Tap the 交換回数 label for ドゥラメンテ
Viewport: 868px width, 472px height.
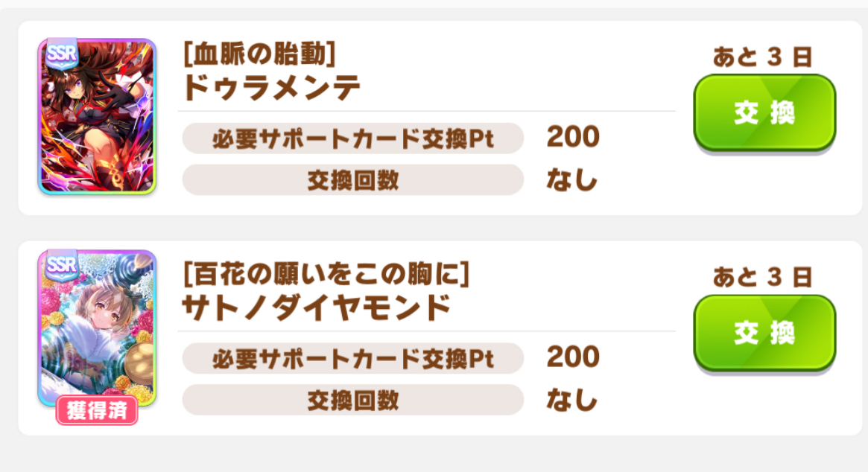(352, 180)
